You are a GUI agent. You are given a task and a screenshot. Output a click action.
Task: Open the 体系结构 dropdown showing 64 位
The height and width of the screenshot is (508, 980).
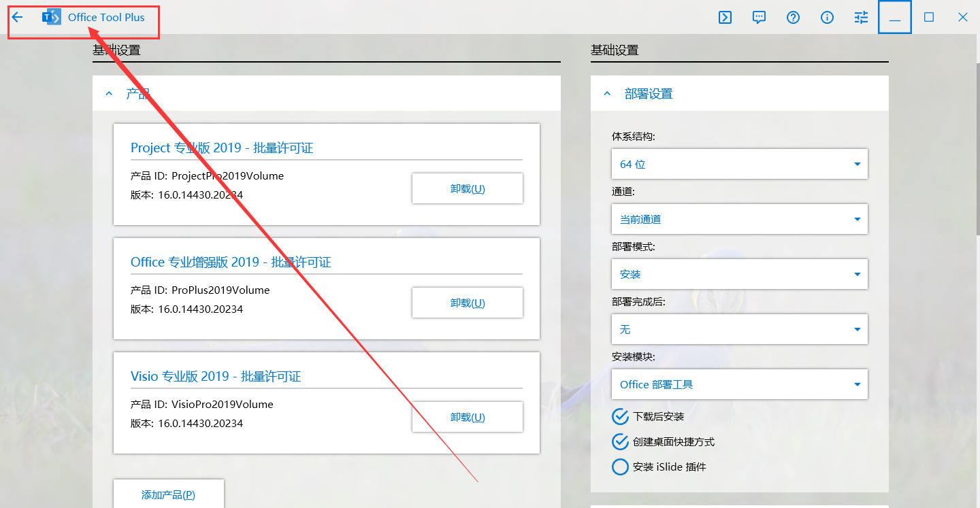click(x=740, y=164)
